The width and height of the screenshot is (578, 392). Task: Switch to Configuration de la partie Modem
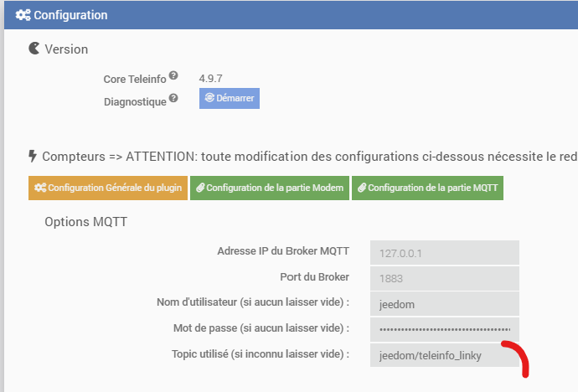pyautogui.click(x=270, y=188)
